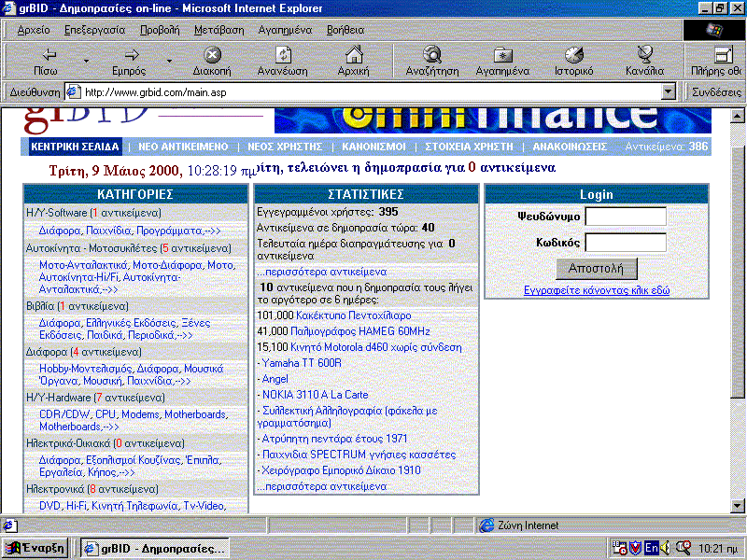The width and height of the screenshot is (747, 560).
Task: Open the ΚΑΝΟΝΙΣΜΟΙ page
Action: coord(373,147)
